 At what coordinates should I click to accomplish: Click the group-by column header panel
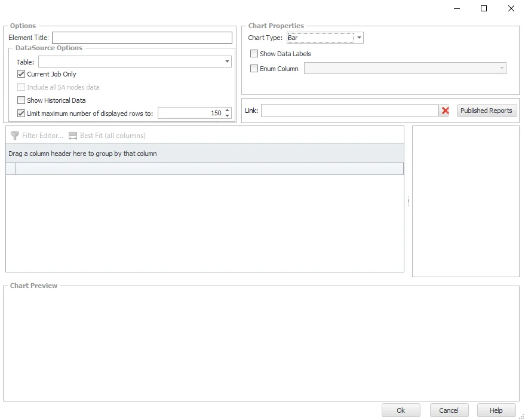pyautogui.click(x=205, y=154)
